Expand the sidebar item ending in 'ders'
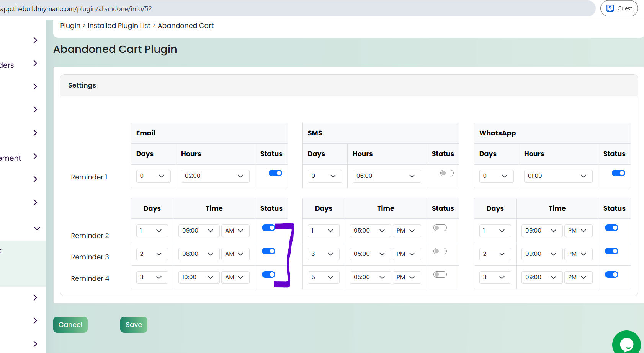 (35, 63)
